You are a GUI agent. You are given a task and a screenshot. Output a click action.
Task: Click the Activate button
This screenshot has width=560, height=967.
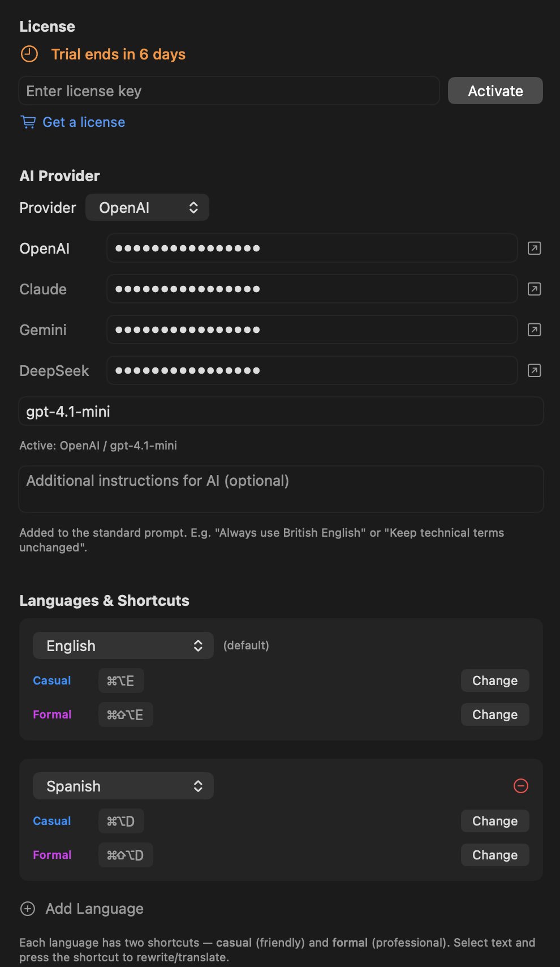[x=496, y=91]
